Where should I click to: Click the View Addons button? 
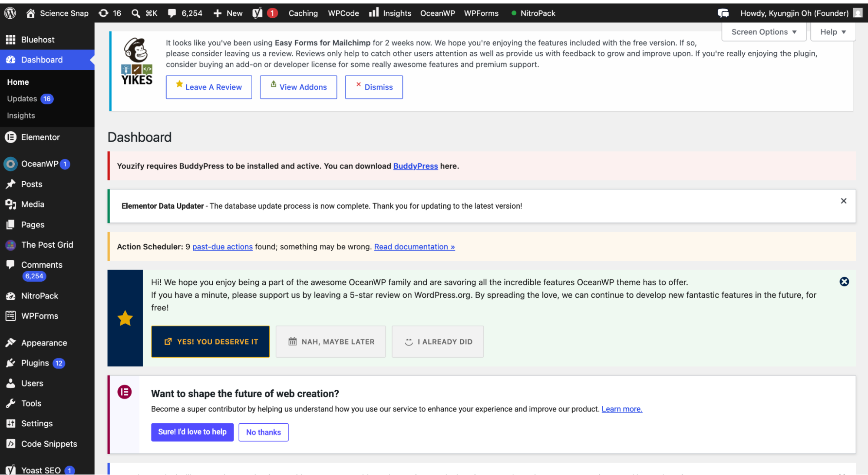click(x=298, y=87)
